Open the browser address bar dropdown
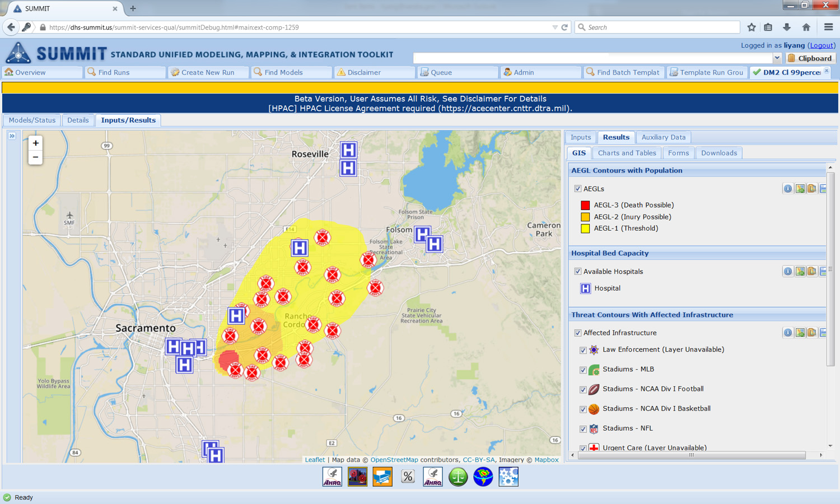 (555, 27)
